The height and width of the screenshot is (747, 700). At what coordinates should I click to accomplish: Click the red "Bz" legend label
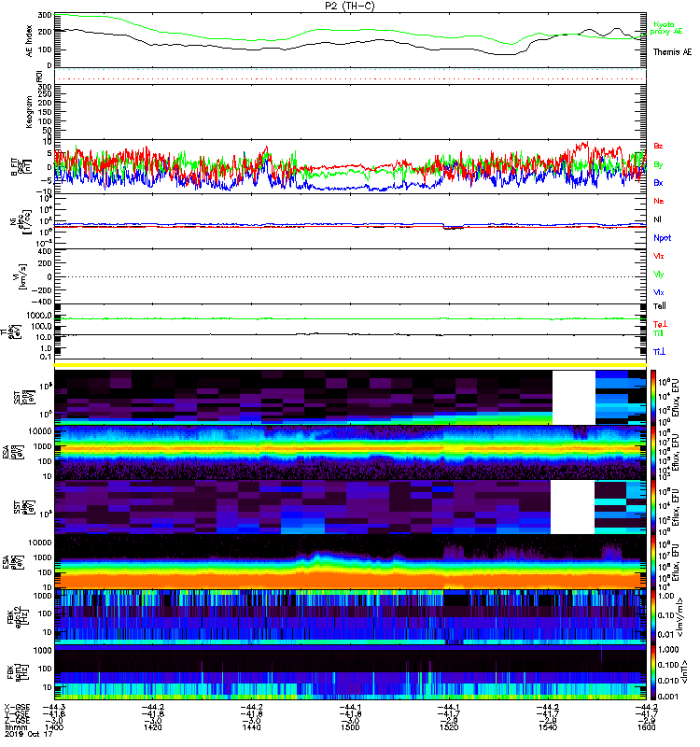(658, 147)
